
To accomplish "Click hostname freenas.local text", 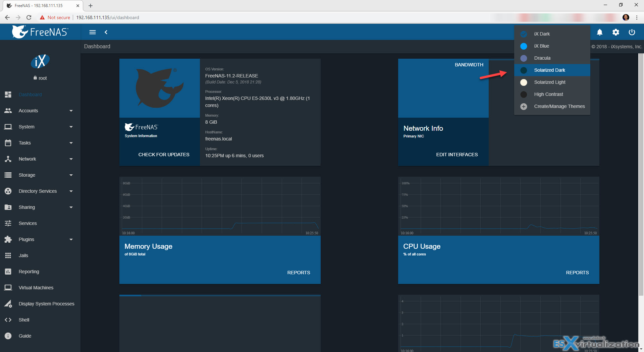I will [x=218, y=139].
